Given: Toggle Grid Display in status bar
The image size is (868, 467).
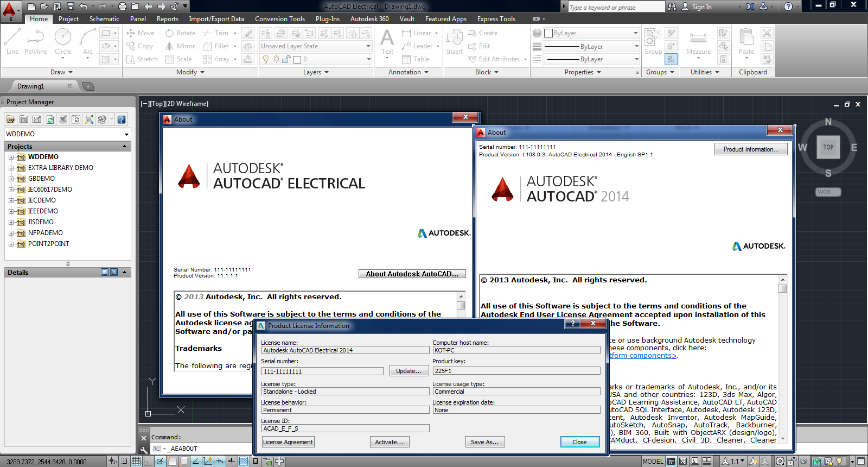Looking at the screenshot, I should point(136,462).
